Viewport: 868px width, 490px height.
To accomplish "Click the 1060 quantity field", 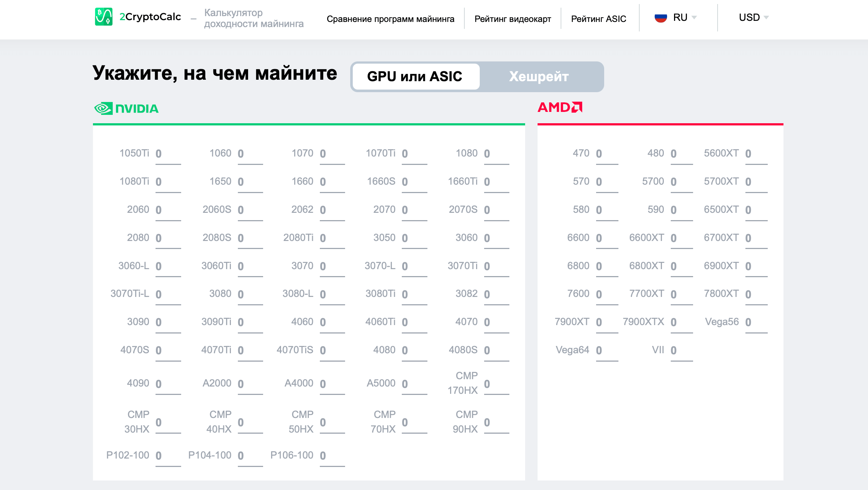I will [x=250, y=154].
